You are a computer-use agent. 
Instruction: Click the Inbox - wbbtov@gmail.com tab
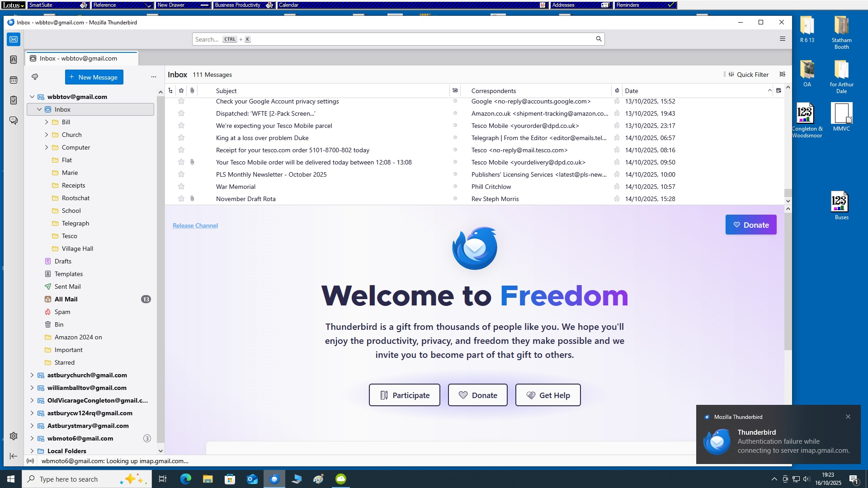pos(78,58)
